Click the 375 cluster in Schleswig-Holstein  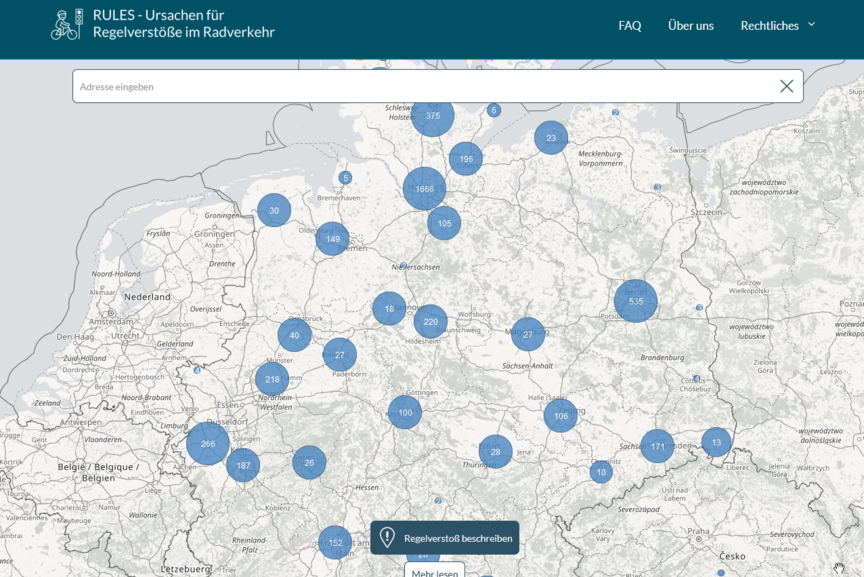(432, 115)
